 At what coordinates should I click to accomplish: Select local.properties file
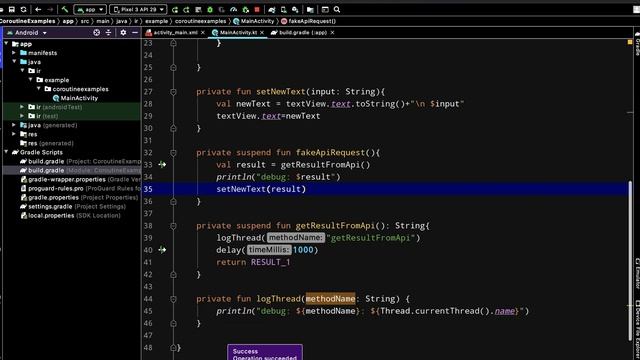[x=70, y=216]
